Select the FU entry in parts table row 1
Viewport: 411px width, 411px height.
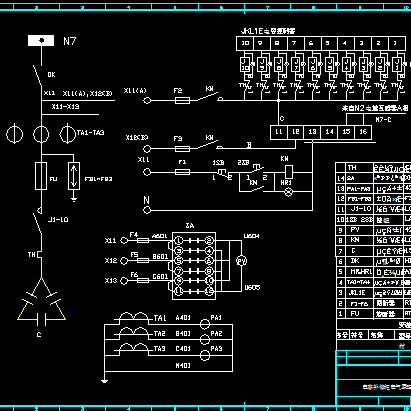coord(355,314)
